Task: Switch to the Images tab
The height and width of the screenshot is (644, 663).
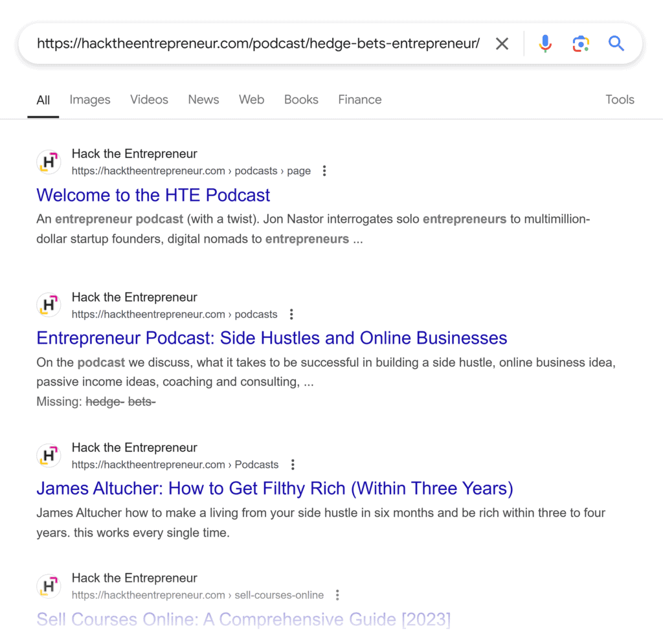Action: pyautogui.click(x=89, y=100)
